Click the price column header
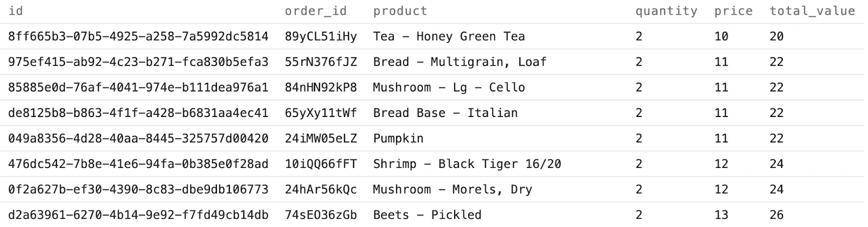This screenshot has width=868, height=227. tap(733, 11)
